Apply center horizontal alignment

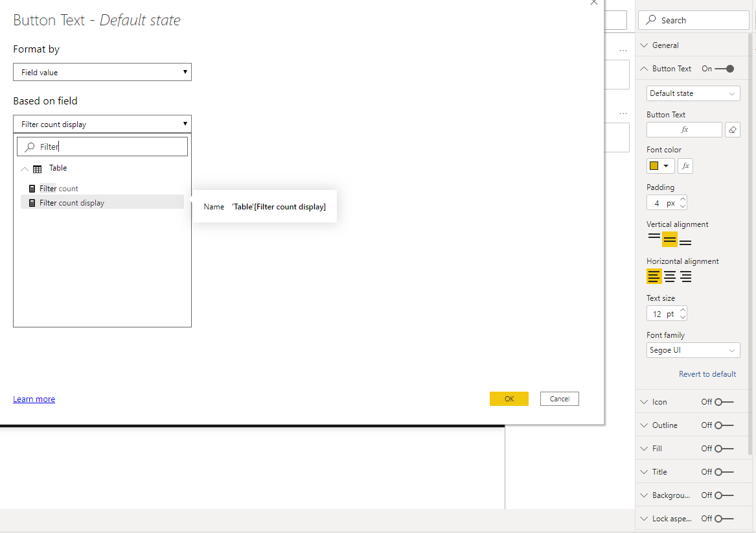[x=669, y=276]
